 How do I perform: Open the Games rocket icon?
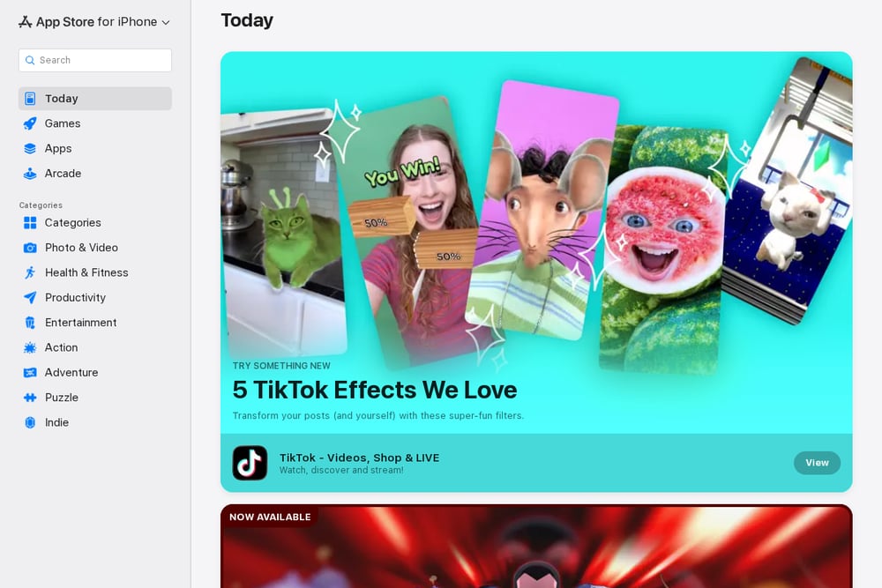(30, 123)
